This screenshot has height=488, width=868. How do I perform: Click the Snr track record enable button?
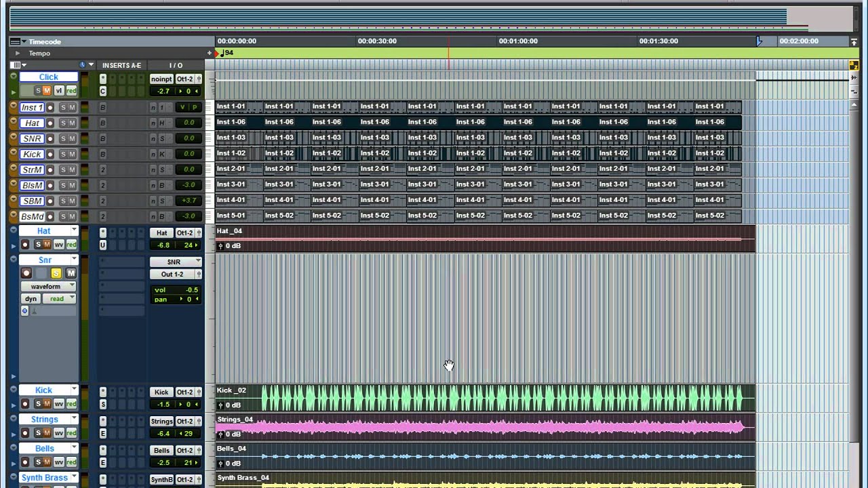pos(26,273)
